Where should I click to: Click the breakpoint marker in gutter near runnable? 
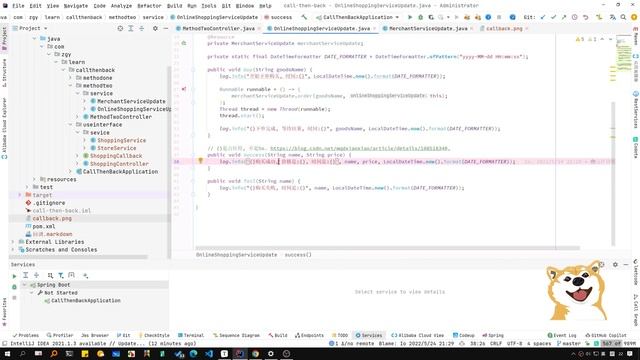184,89
